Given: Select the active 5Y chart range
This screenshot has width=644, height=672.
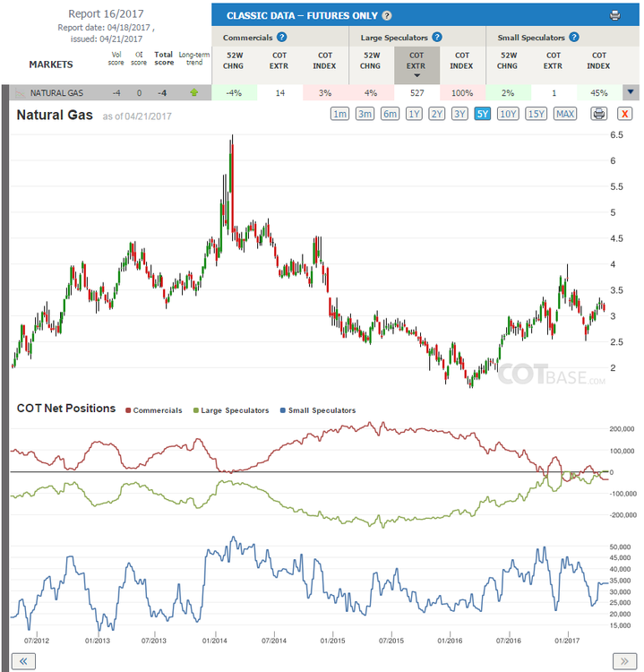Looking at the screenshot, I should pos(483,114).
